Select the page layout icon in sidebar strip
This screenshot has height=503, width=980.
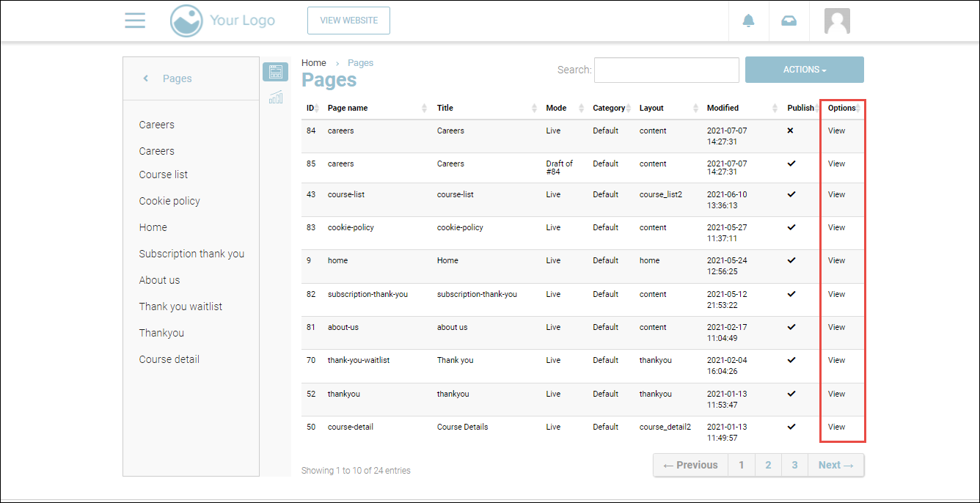tap(276, 72)
